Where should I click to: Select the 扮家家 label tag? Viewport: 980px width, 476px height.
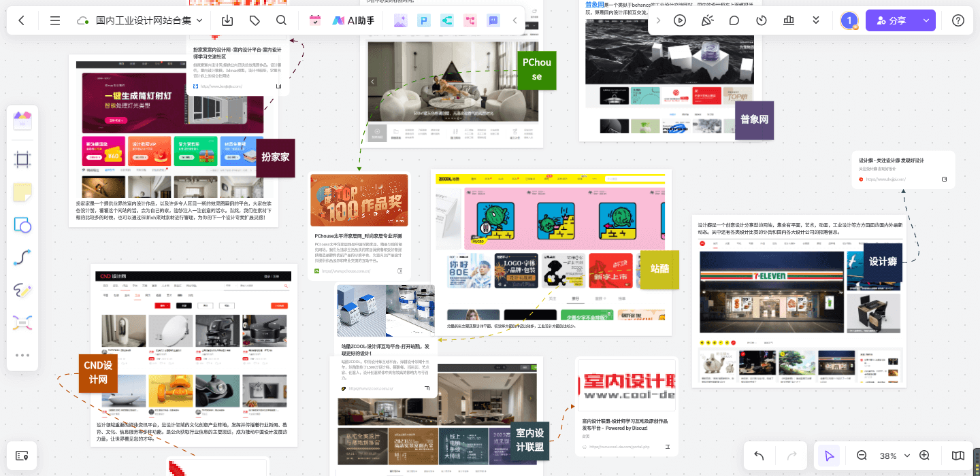click(276, 157)
